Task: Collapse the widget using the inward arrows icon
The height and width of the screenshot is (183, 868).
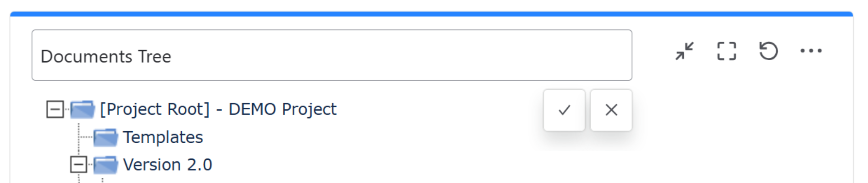Action: pos(684,51)
